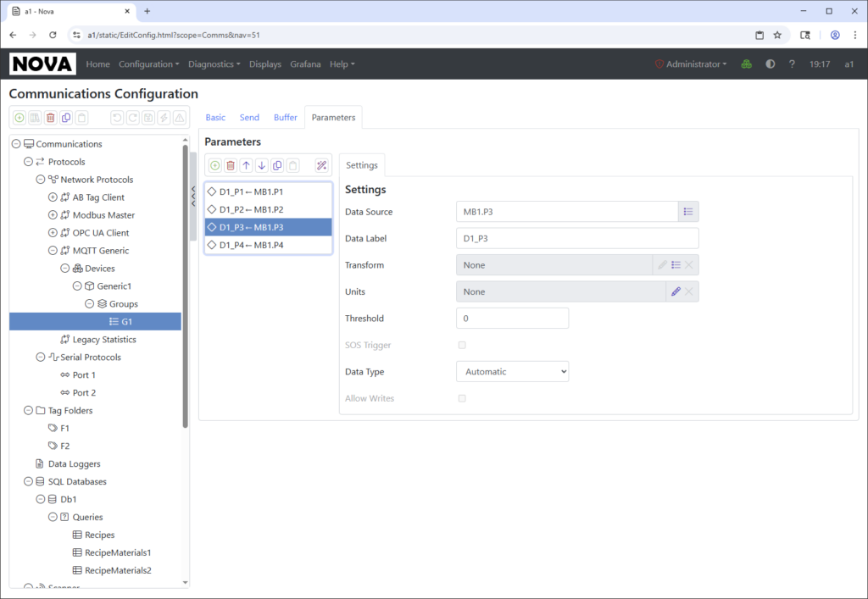Viewport: 868px width, 599px height.
Task: Click the Threshold input field
Action: pos(512,319)
